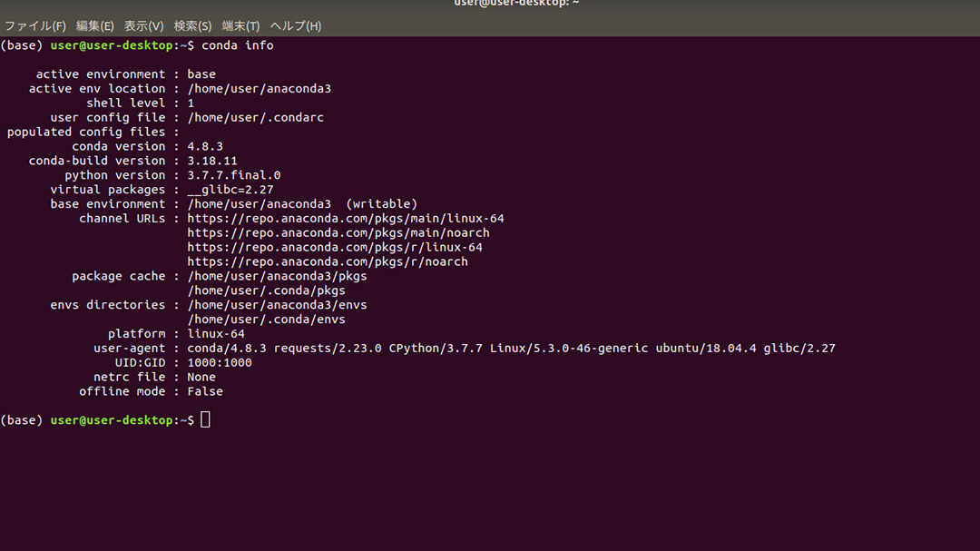The height and width of the screenshot is (551, 980).
Task: Open the ファイル(F) menu
Action: [x=35, y=25]
